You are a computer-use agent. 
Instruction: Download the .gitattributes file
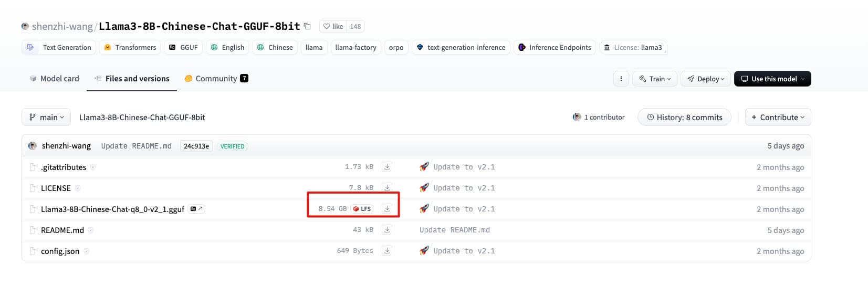click(387, 167)
